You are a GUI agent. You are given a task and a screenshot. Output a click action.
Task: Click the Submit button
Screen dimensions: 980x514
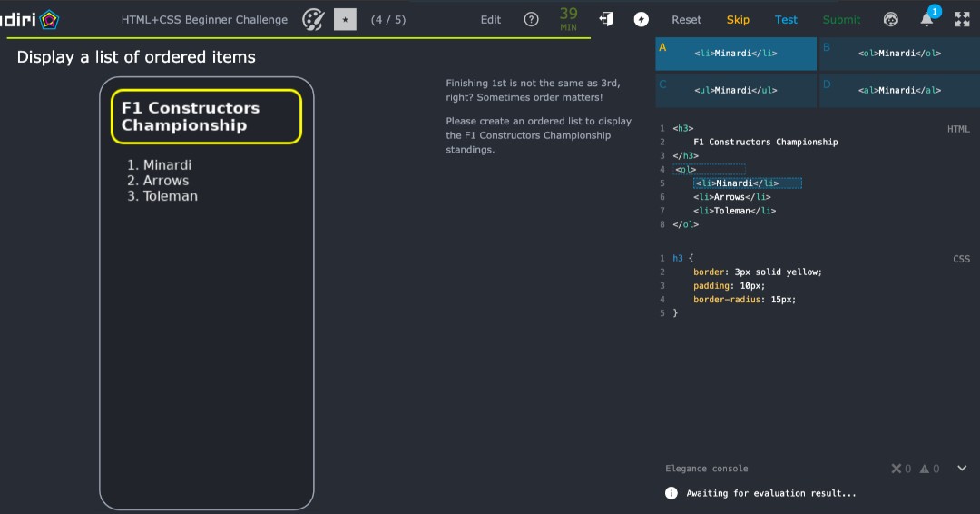(x=841, y=19)
